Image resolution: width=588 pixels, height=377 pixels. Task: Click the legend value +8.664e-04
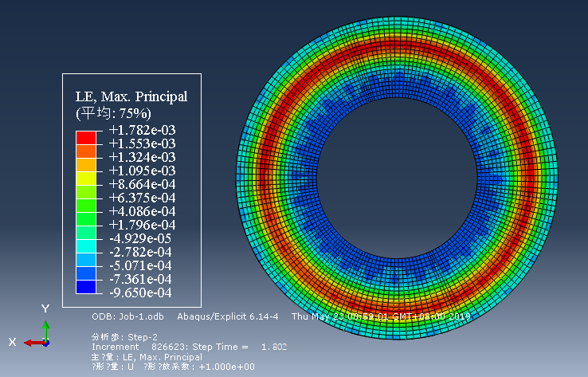point(142,184)
